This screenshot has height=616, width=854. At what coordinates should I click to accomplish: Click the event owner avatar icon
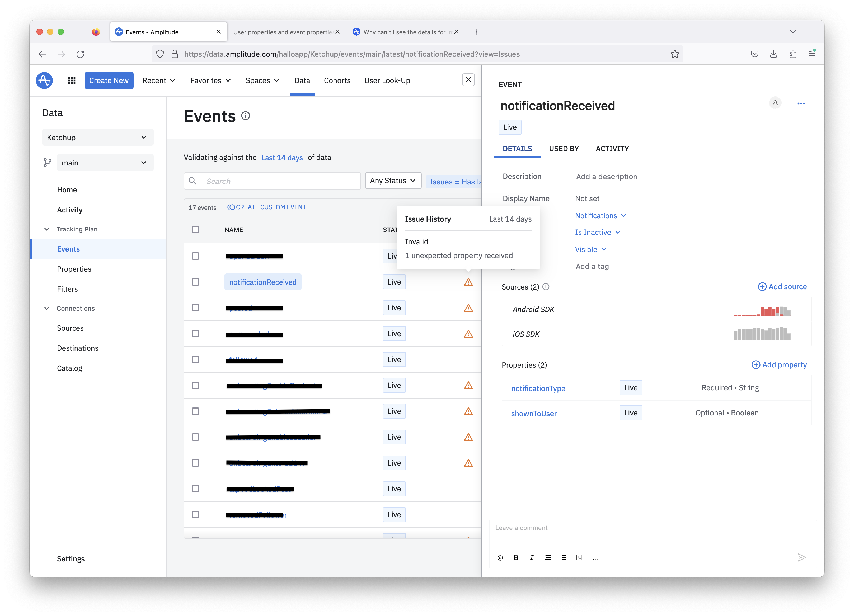(x=775, y=103)
